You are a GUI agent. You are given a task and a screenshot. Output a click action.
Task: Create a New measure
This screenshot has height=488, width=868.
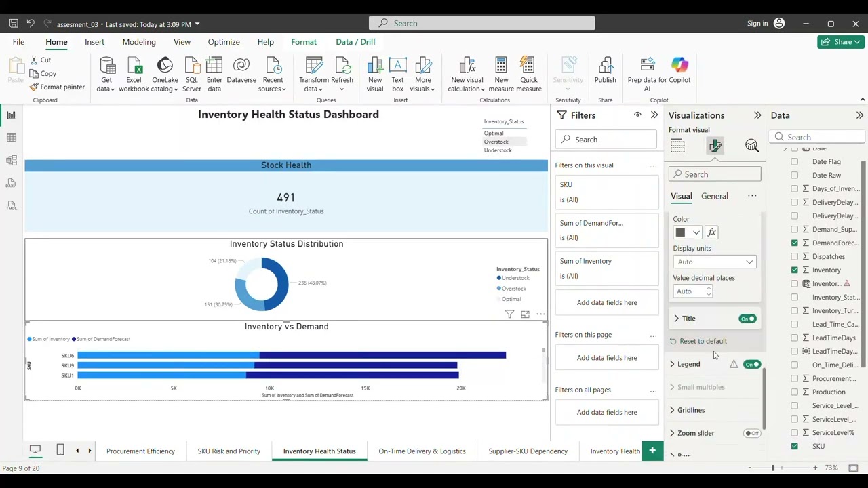coord(501,75)
